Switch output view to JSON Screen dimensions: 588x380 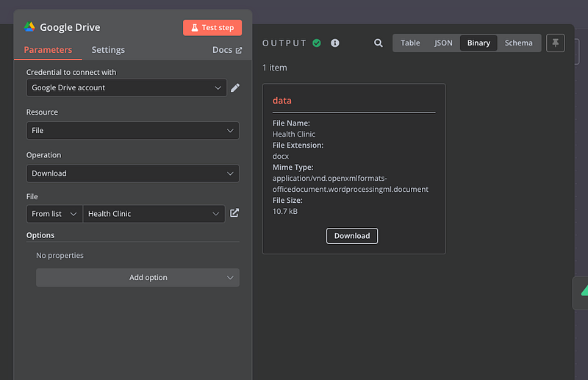[443, 43]
